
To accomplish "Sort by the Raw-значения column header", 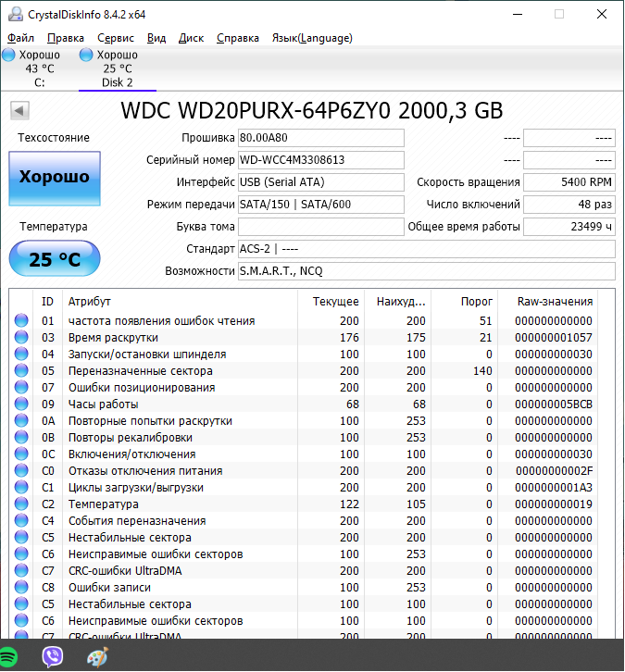I will (554, 302).
